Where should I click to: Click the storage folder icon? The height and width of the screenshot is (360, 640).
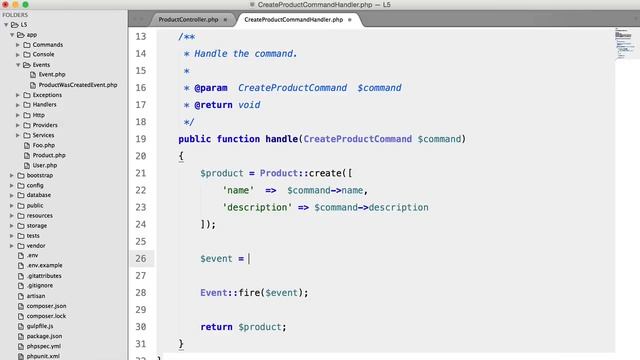point(21,226)
